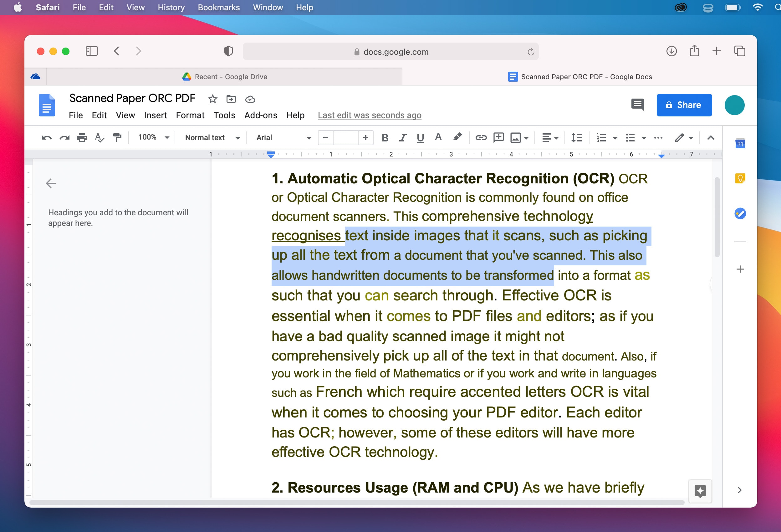781x532 pixels.
Task: Open Google Keep in the sidebar
Action: (740, 178)
